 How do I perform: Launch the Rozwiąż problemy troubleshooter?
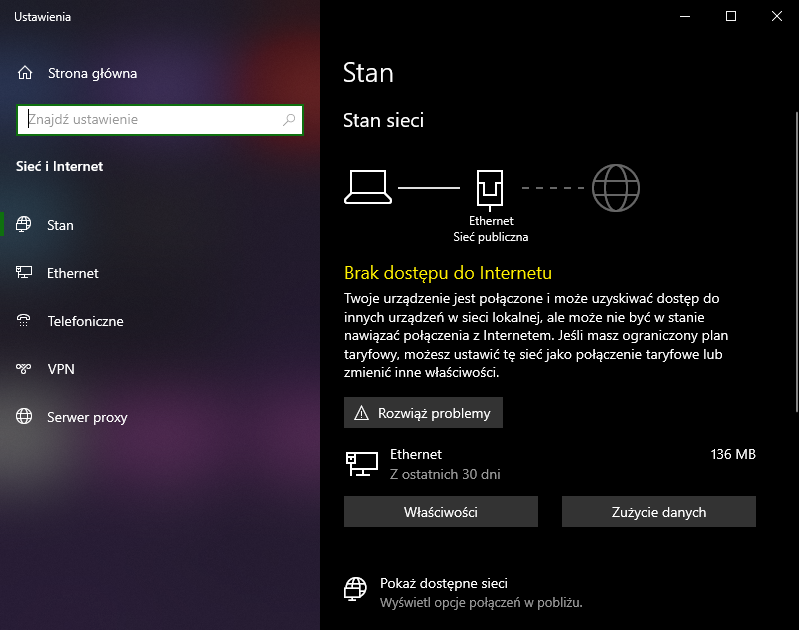click(423, 413)
